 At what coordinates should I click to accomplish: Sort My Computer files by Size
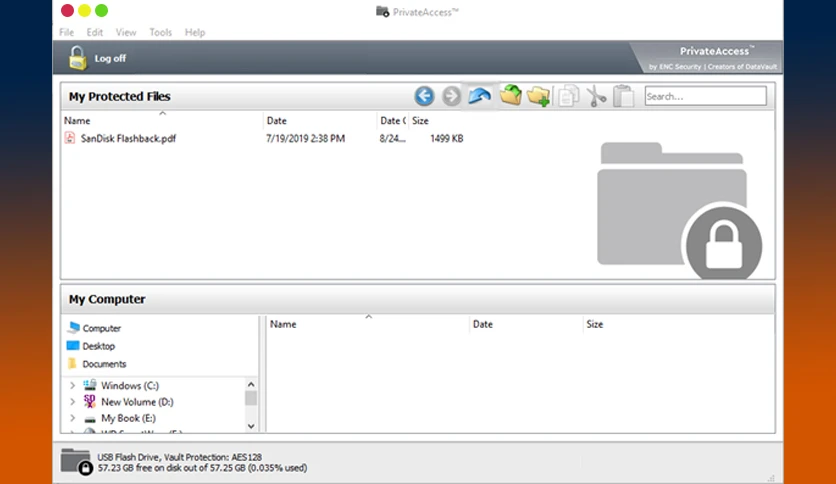tap(595, 324)
